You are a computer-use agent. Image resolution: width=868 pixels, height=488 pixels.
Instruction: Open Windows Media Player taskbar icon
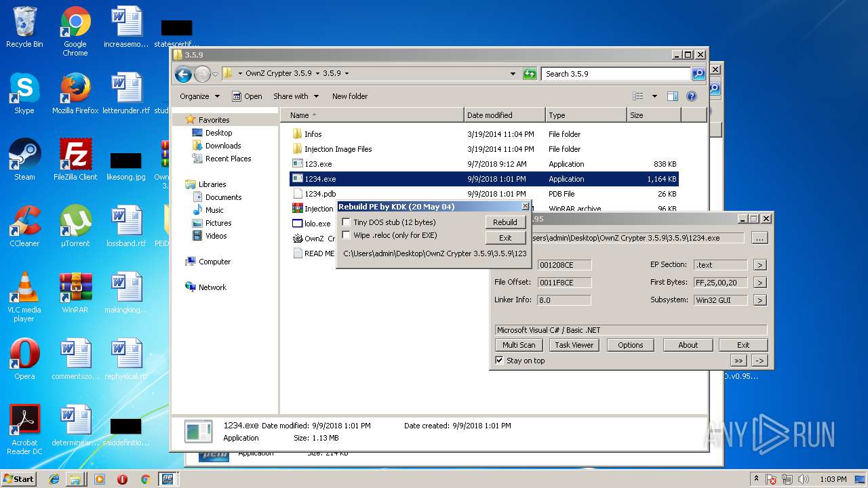click(x=100, y=479)
